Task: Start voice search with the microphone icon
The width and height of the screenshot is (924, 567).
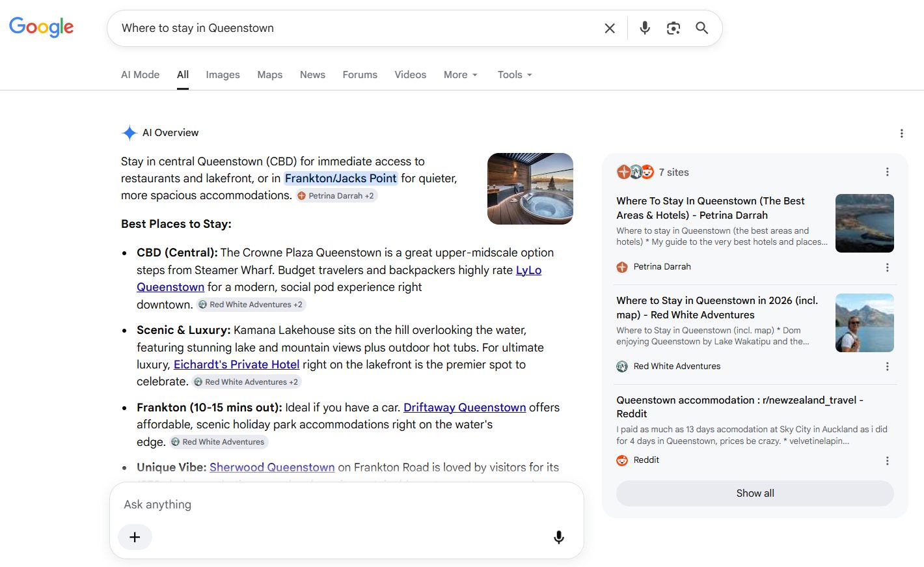Action: 645,28
